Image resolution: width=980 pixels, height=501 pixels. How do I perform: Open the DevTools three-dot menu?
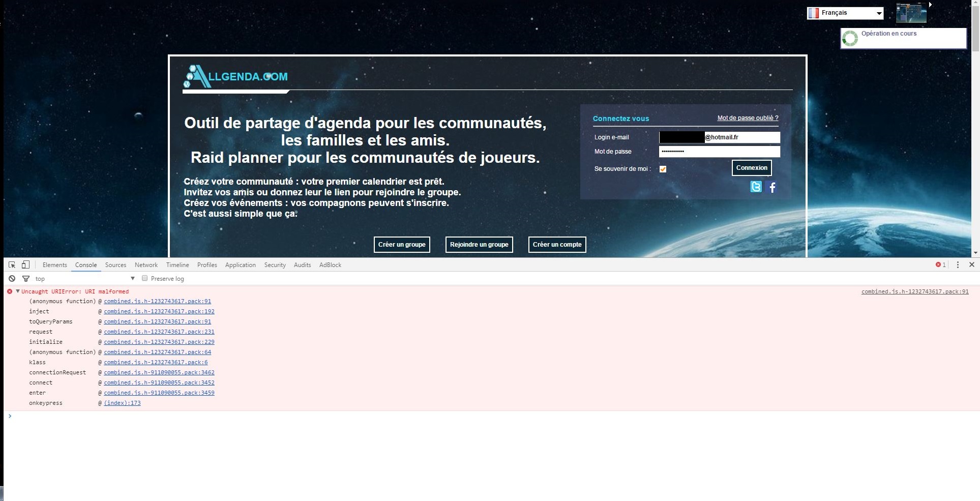coord(958,264)
